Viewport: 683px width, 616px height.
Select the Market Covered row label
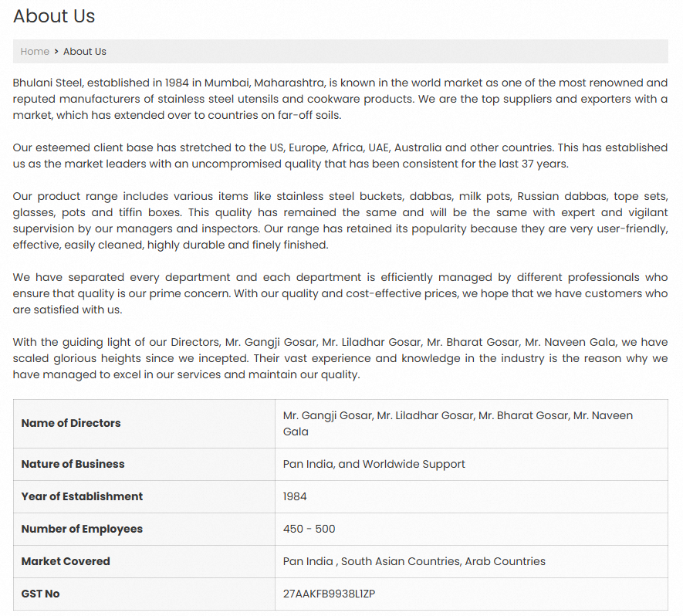[66, 561]
